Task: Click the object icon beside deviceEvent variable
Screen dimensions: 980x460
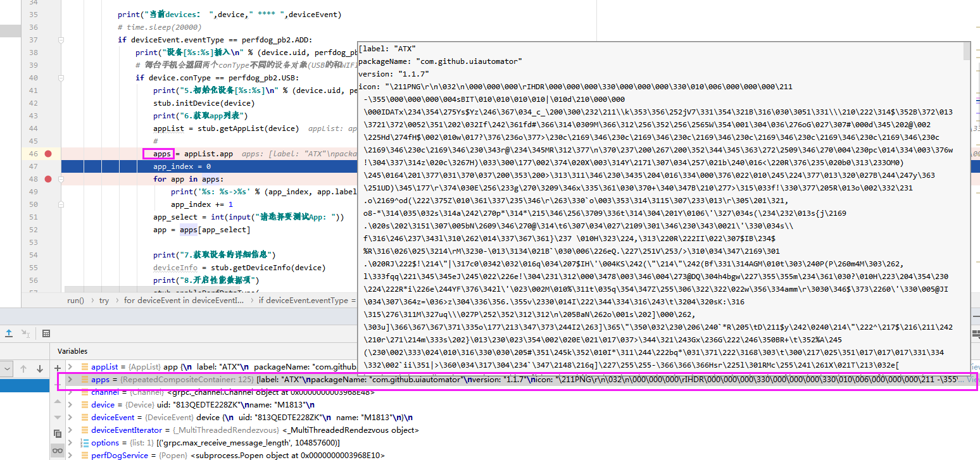Action: (x=85, y=418)
